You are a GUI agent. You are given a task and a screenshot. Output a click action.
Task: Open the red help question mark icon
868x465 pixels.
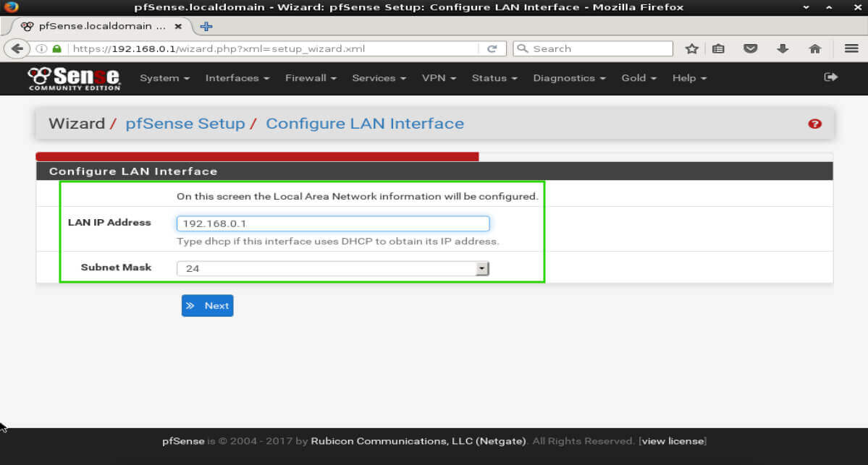pos(814,124)
